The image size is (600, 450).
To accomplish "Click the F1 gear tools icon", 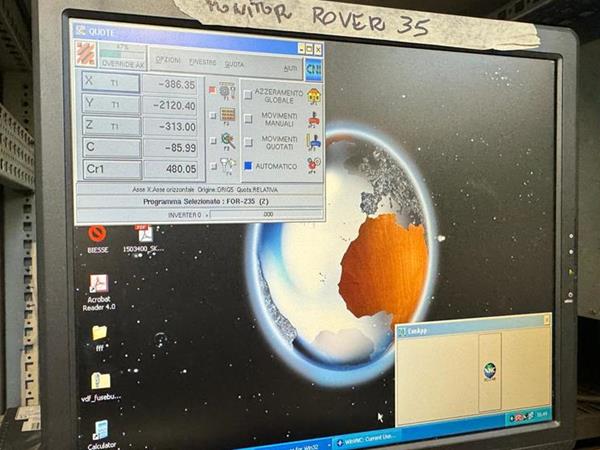I will click(227, 90).
